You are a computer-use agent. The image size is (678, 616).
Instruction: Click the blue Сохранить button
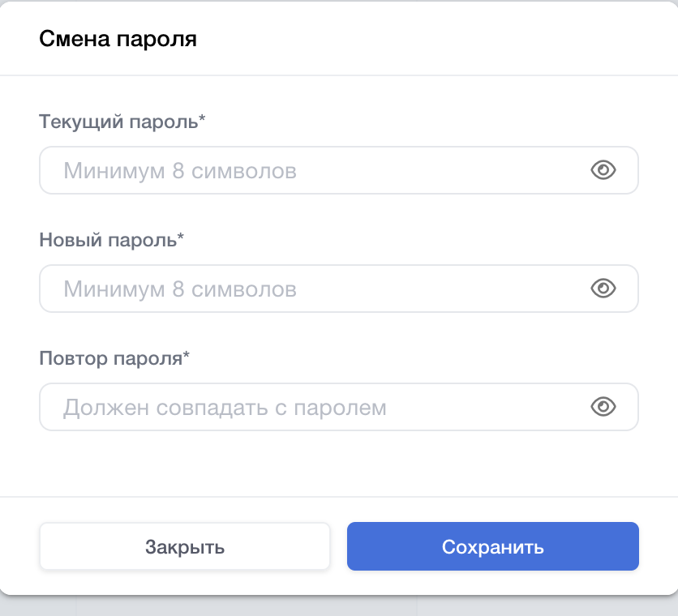click(x=492, y=547)
